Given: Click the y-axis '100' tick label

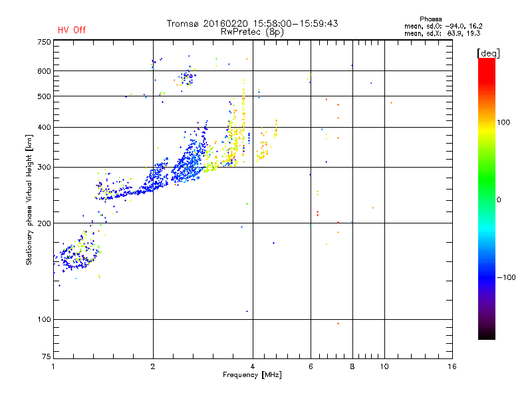Looking at the screenshot, I should (45, 319).
